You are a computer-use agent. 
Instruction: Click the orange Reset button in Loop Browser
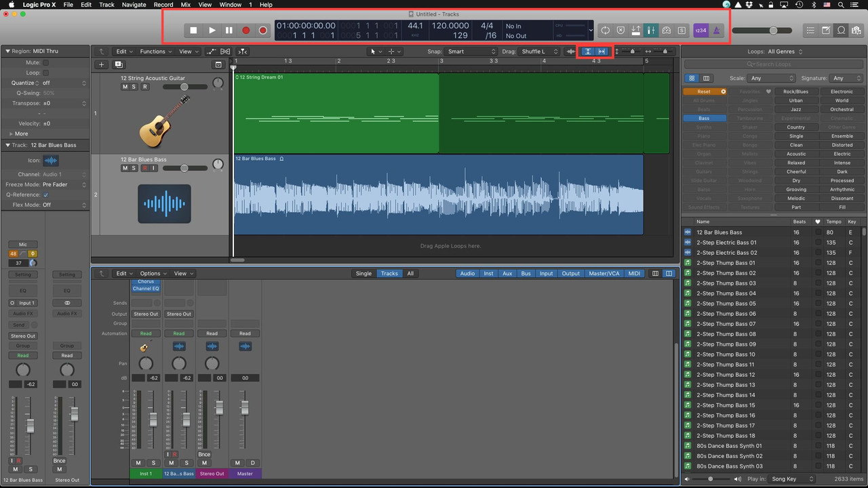pyautogui.click(x=705, y=91)
